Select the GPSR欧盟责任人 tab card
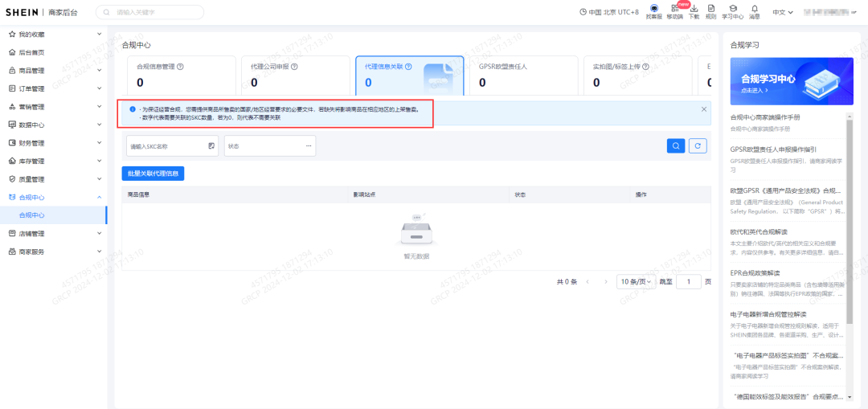This screenshot has width=868, height=409. tap(524, 75)
